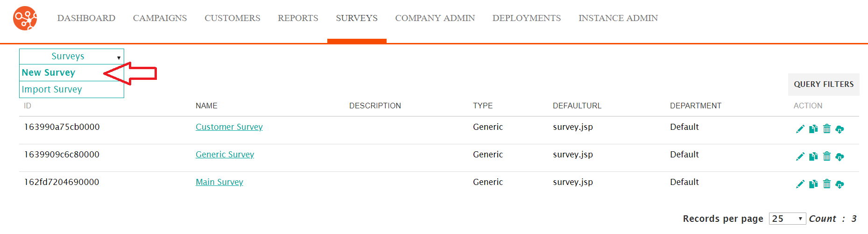Edit the Customer Survey row
Viewport: 868px width, 234px height.
click(800, 129)
